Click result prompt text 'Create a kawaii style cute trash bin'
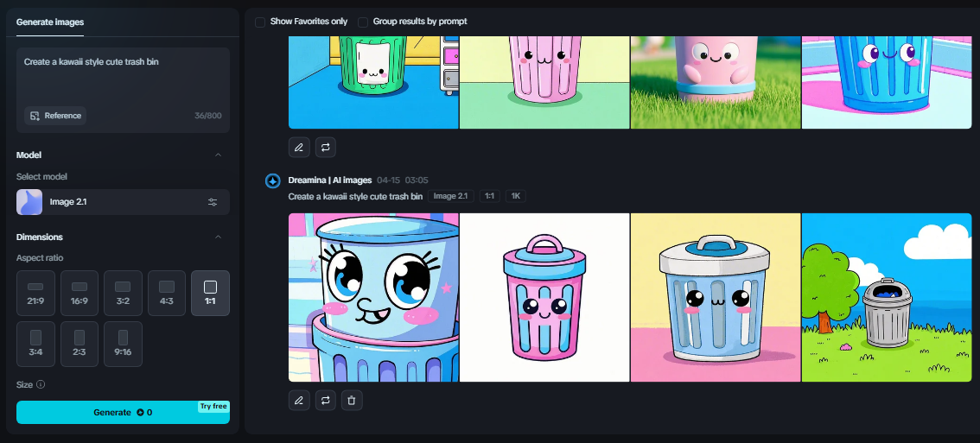The height and width of the screenshot is (443, 980). [x=356, y=196]
